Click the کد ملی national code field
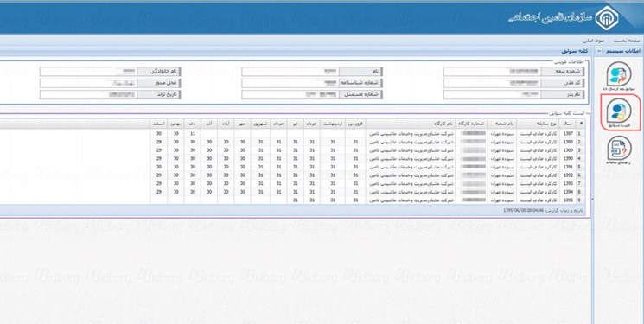The width and height of the screenshot is (644, 324). pos(492,83)
